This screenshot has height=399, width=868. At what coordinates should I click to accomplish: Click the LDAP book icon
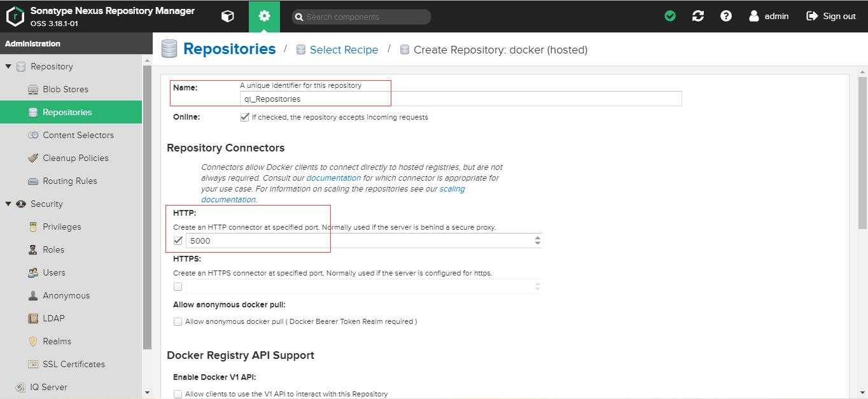33,319
